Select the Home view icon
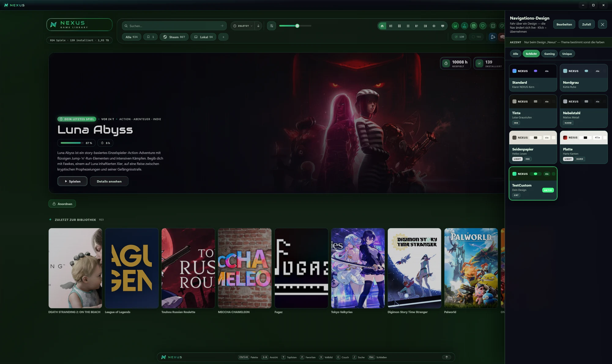Screen dimensions: 612x364 (x=382, y=26)
